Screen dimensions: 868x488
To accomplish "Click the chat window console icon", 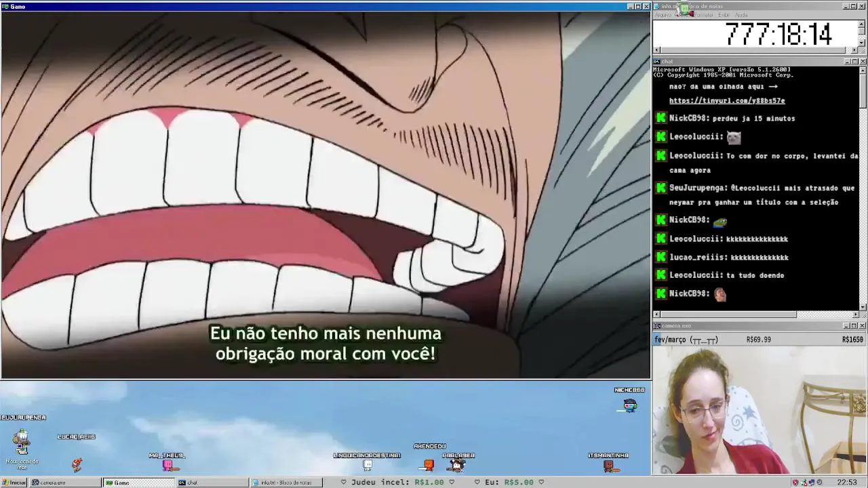I will (x=657, y=62).
